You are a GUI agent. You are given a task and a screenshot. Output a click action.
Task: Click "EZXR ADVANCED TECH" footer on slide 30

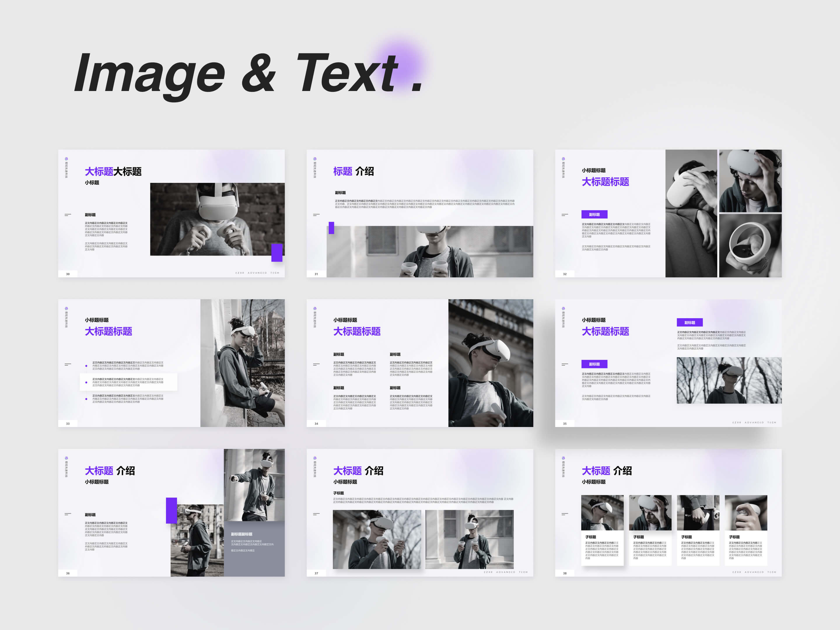[257, 273]
